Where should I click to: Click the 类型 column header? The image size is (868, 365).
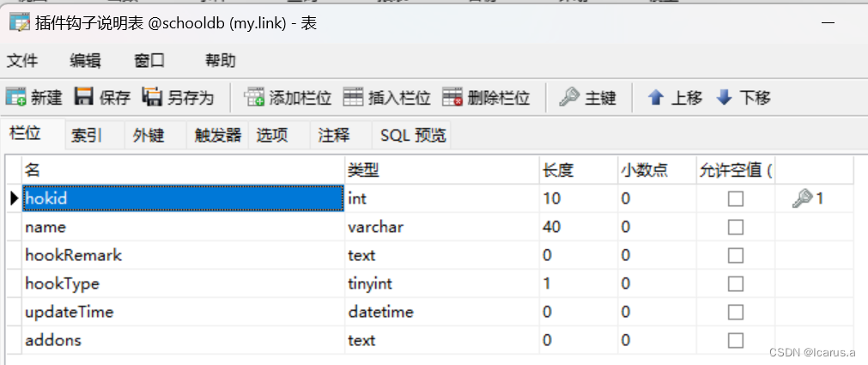[x=442, y=170]
